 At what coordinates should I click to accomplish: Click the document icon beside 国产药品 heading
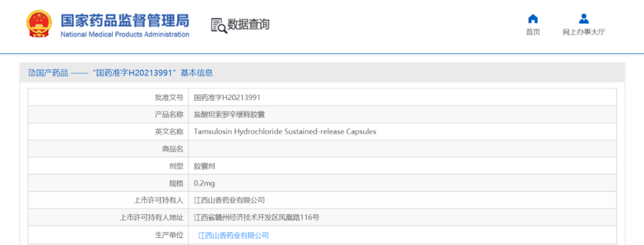[x=31, y=73]
